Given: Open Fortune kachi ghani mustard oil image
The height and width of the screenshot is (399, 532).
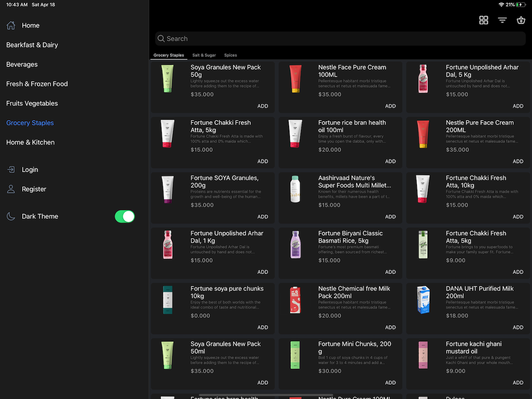Looking at the screenshot, I should coord(423,355).
